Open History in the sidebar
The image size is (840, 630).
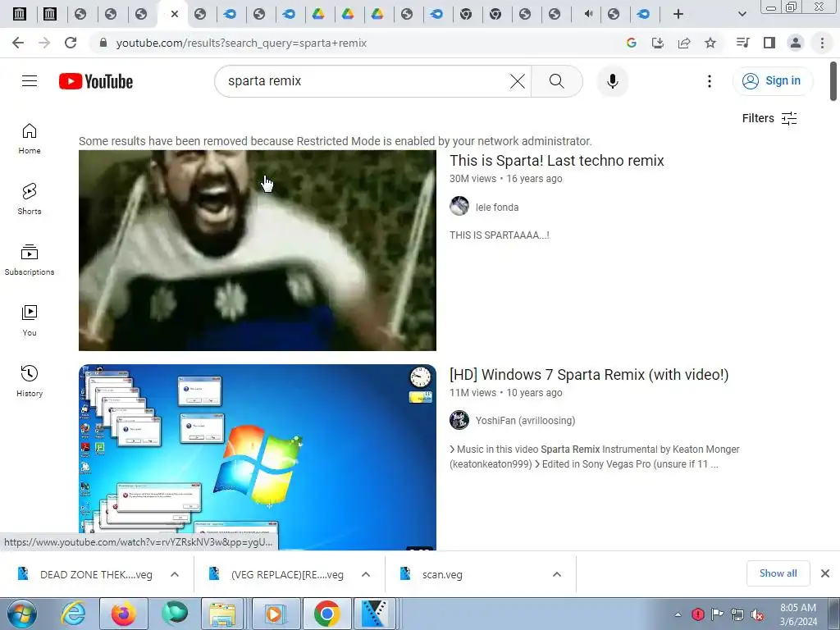[x=30, y=381]
